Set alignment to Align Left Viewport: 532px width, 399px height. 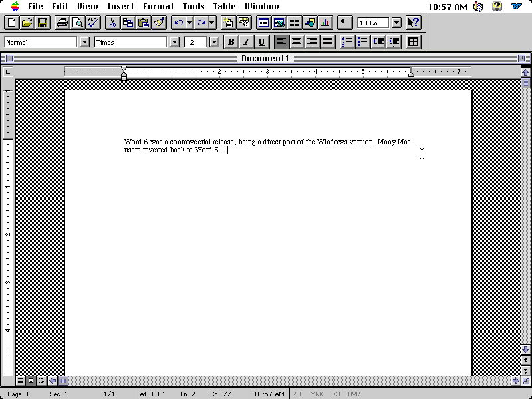pos(281,42)
